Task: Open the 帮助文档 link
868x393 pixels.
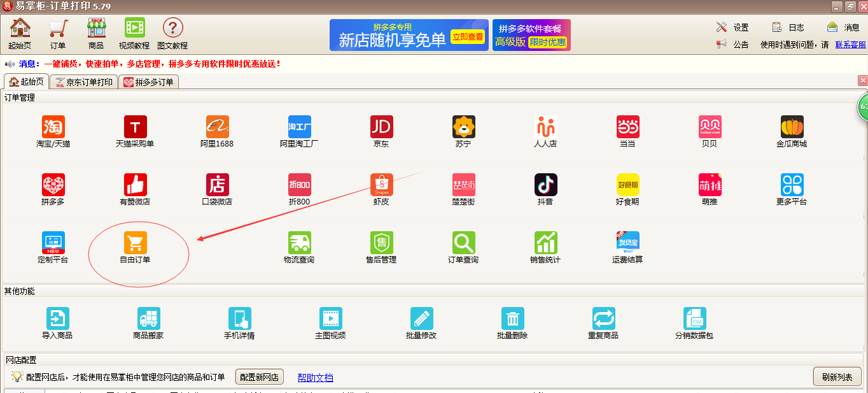Action: (x=315, y=377)
